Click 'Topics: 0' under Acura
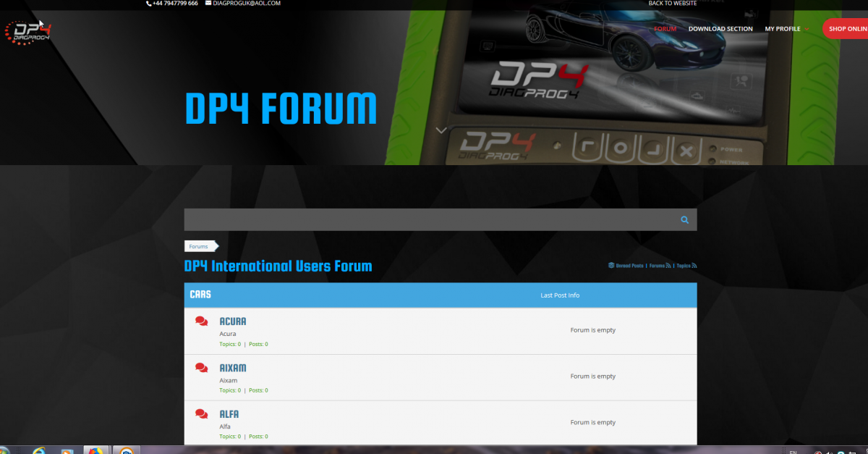 [x=230, y=344]
